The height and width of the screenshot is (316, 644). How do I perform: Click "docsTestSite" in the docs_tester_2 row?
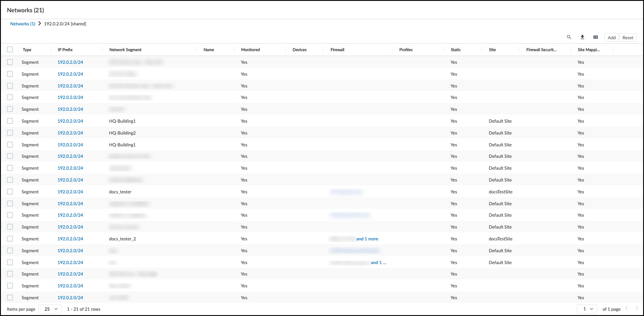pyautogui.click(x=500, y=239)
